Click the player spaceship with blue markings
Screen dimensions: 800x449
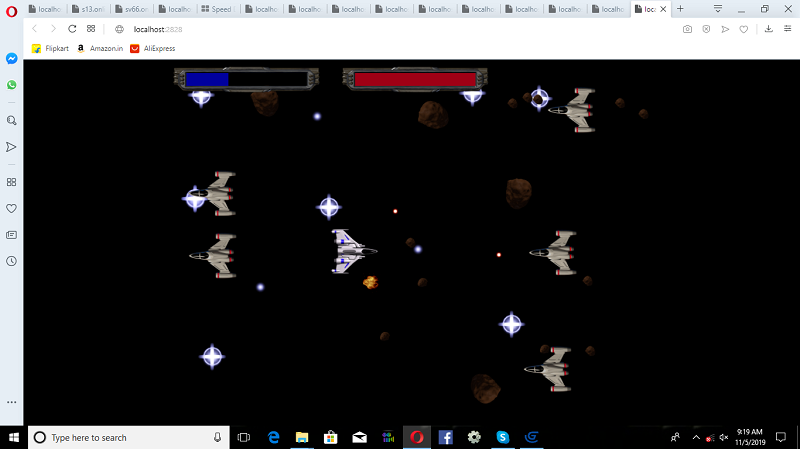(x=354, y=251)
